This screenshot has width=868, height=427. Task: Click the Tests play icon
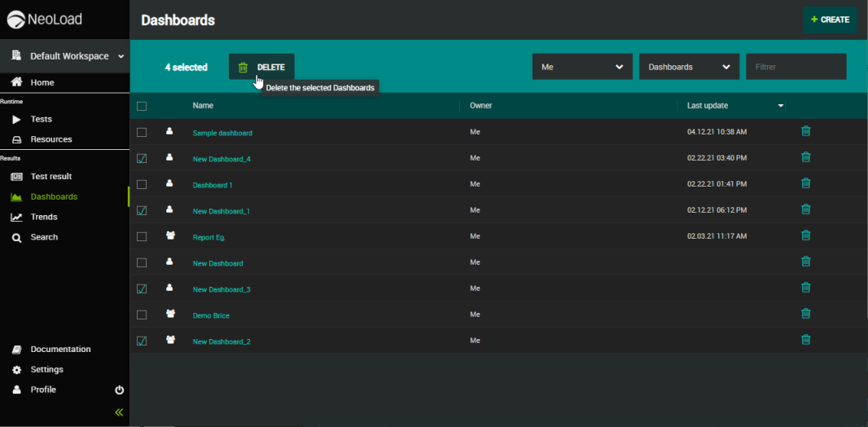pyautogui.click(x=16, y=119)
